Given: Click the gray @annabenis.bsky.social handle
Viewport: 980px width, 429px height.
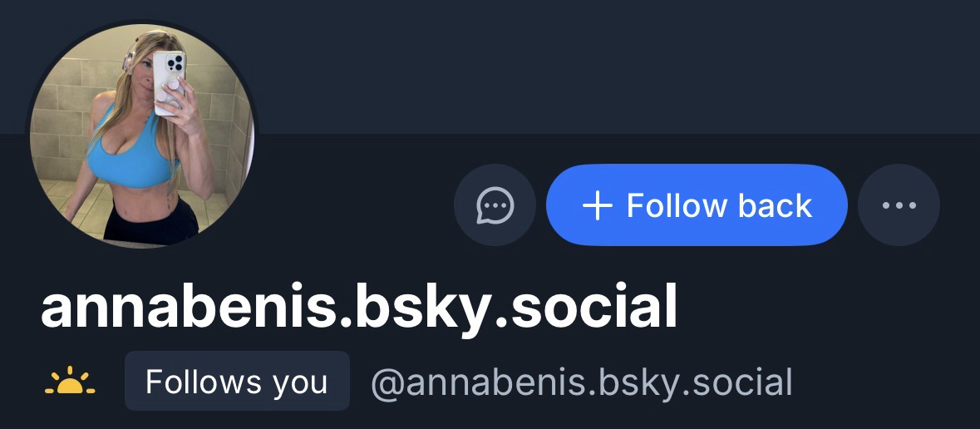Looking at the screenshot, I should (x=581, y=382).
